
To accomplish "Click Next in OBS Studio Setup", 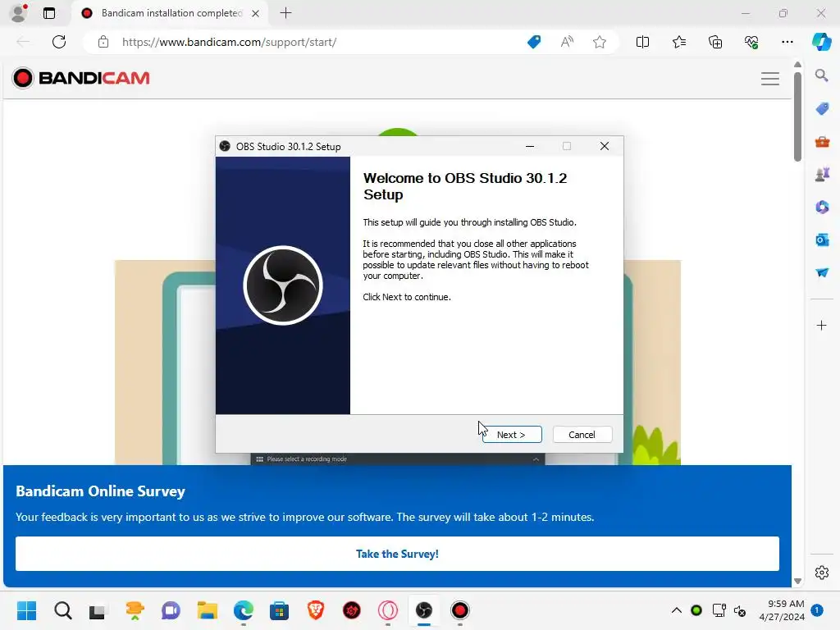I will (x=512, y=435).
